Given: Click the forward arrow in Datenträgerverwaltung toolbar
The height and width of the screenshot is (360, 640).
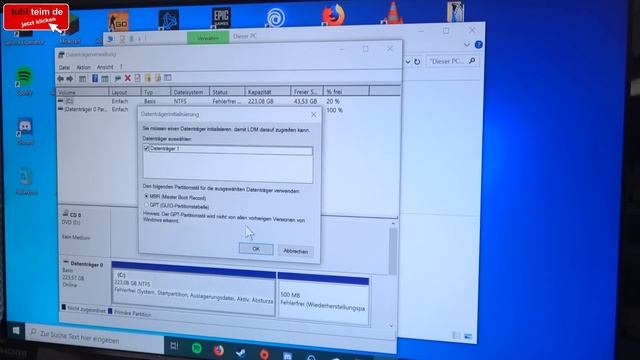Looking at the screenshot, I should (x=70, y=78).
